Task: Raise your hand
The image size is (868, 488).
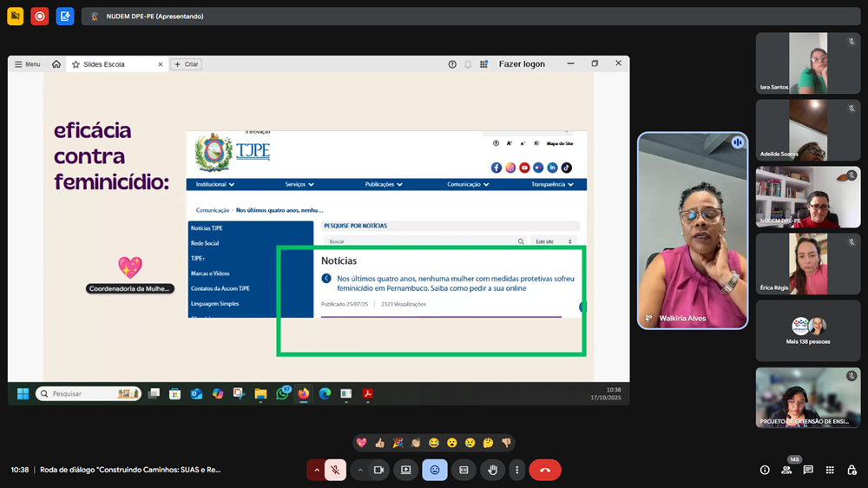Action: point(492,470)
